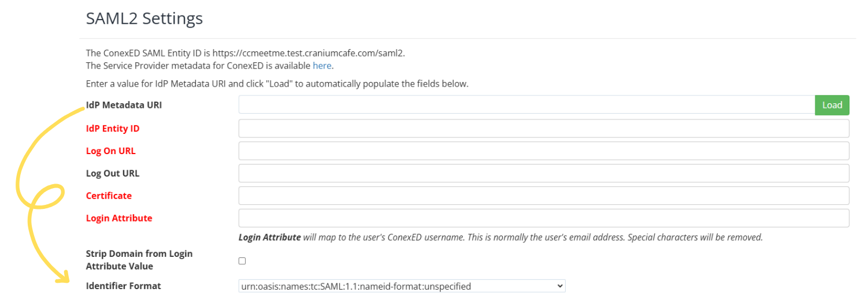Viewport: 868px width, 303px height.
Task: Click the red IdP Entity ID label
Action: pyautogui.click(x=113, y=129)
